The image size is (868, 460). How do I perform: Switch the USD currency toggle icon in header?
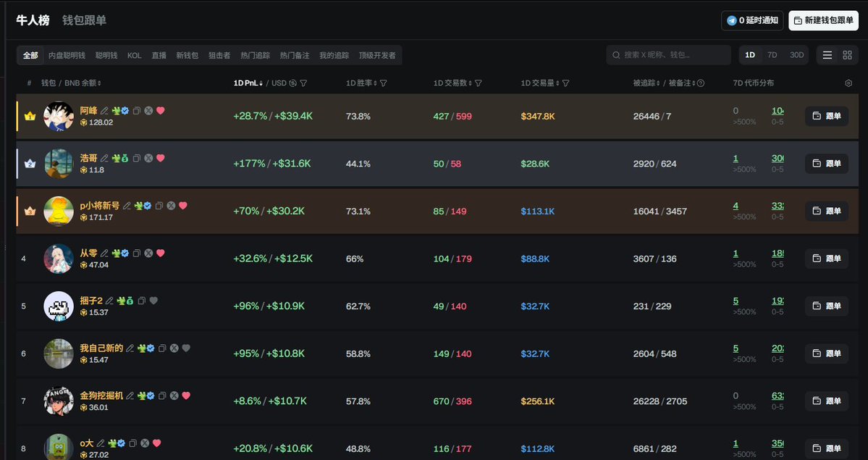pyautogui.click(x=293, y=83)
